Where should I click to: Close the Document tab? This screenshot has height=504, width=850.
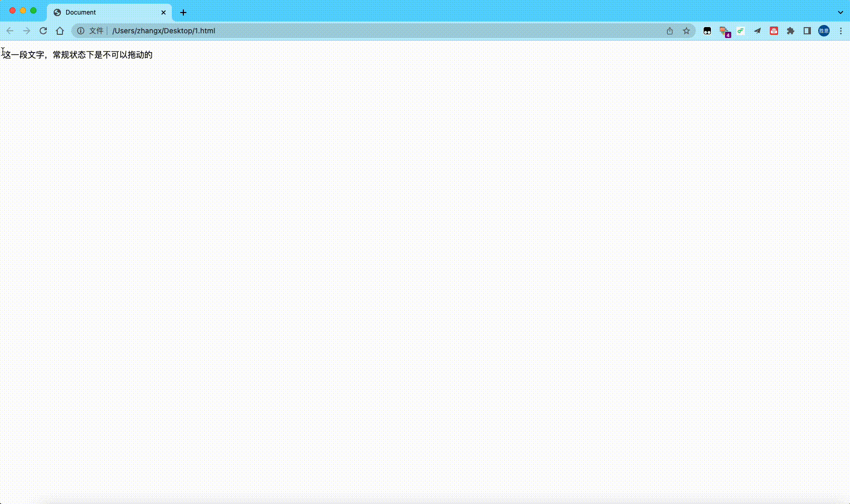point(164,12)
